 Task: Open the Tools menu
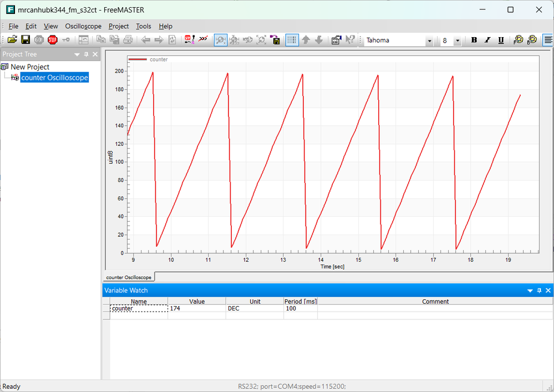pos(144,26)
